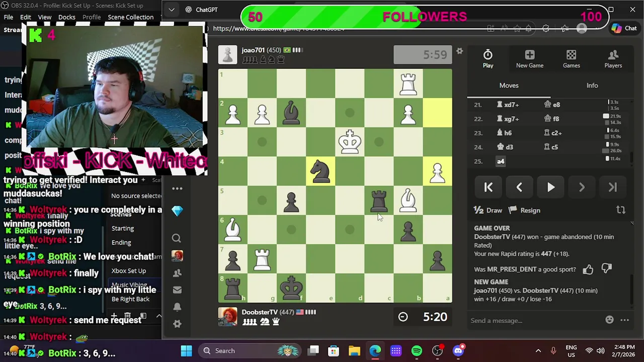Open messages envelope in sidebar

177,290
